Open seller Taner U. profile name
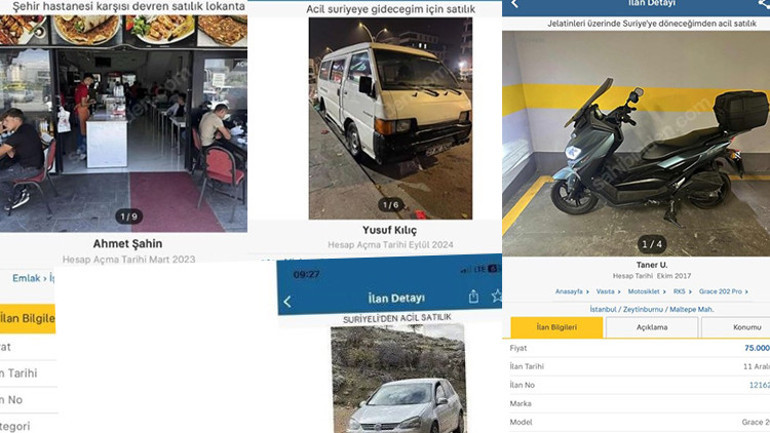770x433 pixels. tap(652, 265)
